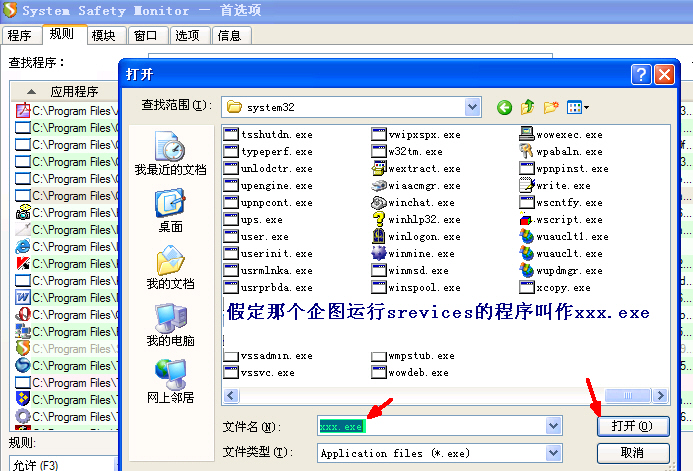This screenshot has height=471, width=693.
Task: Select My Documents (我的文档) in places bar
Action: pyautogui.click(x=171, y=267)
